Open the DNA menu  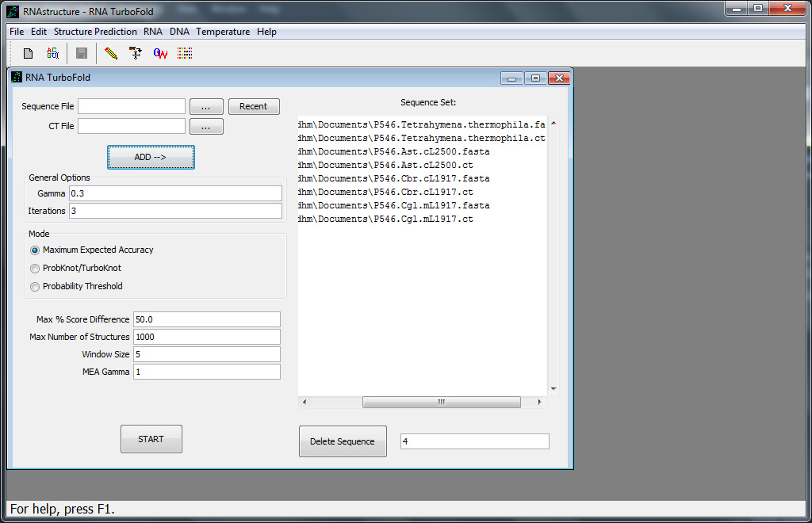(179, 32)
